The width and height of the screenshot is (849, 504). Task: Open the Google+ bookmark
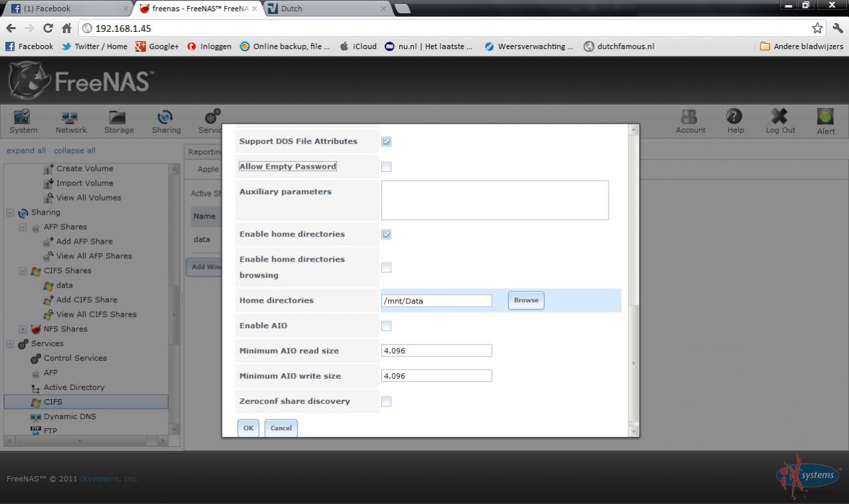click(157, 46)
